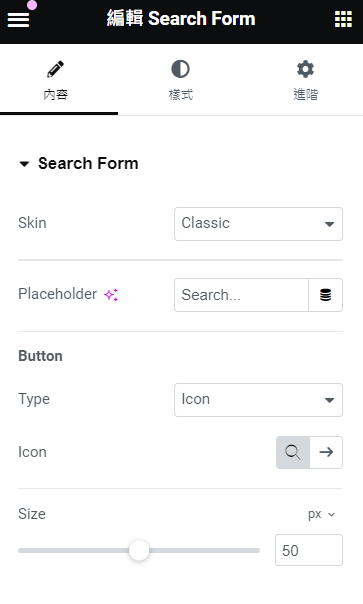Choose the magnifier search icon
The height and width of the screenshot is (604, 363).
click(x=293, y=452)
